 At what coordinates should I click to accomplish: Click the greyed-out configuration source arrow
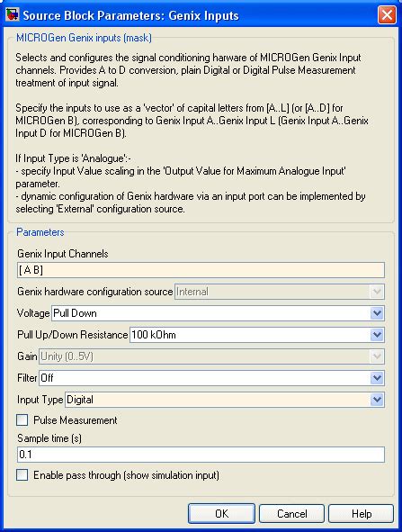coord(377,292)
